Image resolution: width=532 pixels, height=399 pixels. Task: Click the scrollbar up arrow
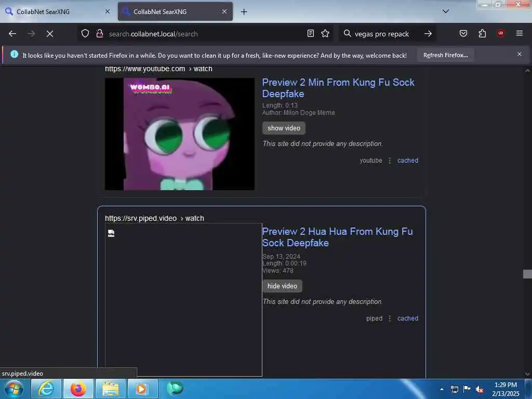click(x=527, y=71)
